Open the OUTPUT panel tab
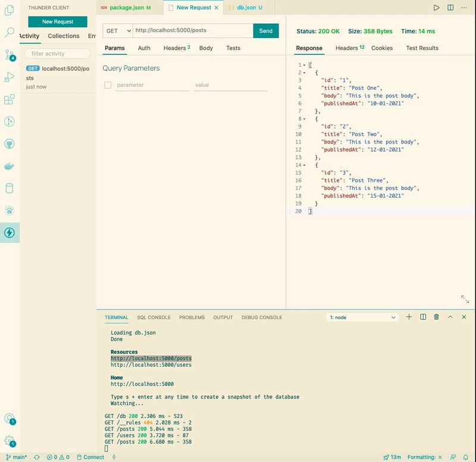Viewport: 476px width, 462px height. 223,317
